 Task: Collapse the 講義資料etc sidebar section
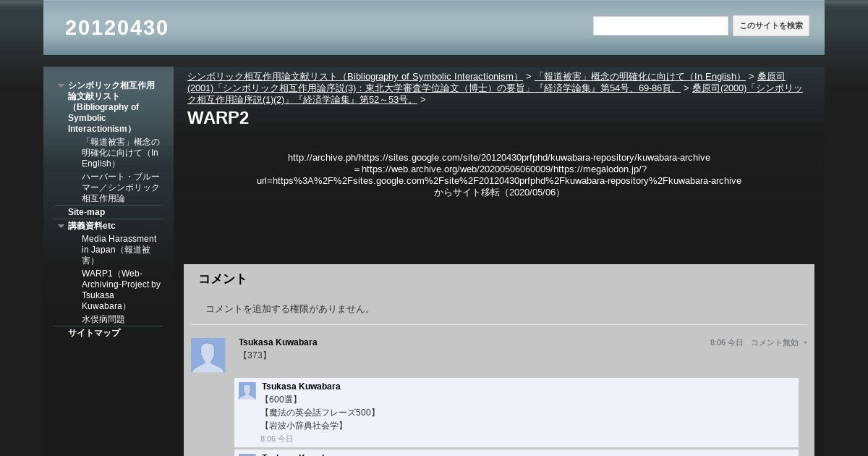[61, 226]
